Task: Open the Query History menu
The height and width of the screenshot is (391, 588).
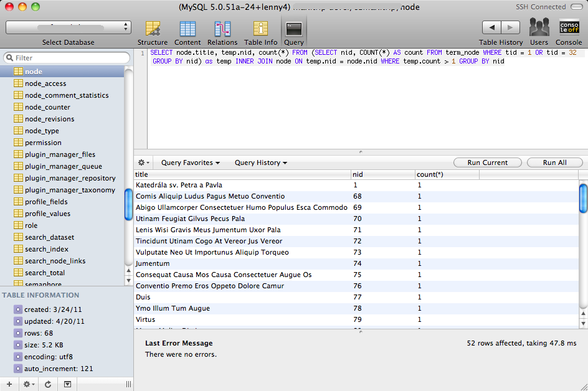Action: (x=260, y=163)
